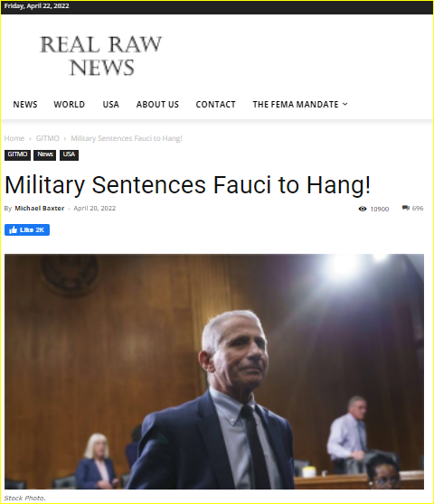The height and width of the screenshot is (504, 434).
Task: Expand The FEMA Mandate dropdown chevron
Action: [345, 104]
